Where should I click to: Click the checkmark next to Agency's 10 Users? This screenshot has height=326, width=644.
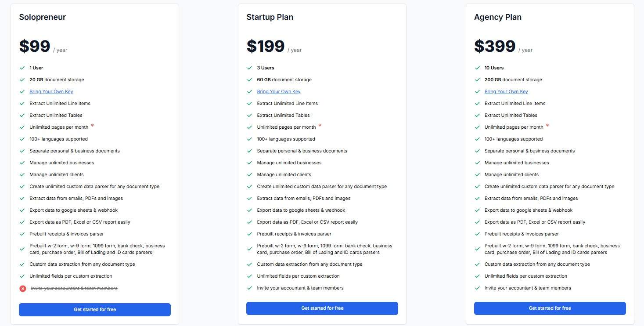(x=477, y=68)
